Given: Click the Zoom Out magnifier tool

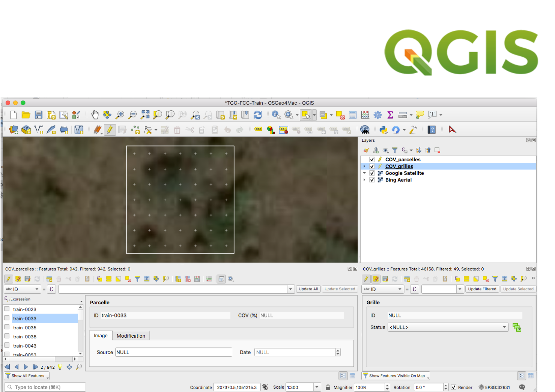Looking at the screenshot, I should point(132,115).
